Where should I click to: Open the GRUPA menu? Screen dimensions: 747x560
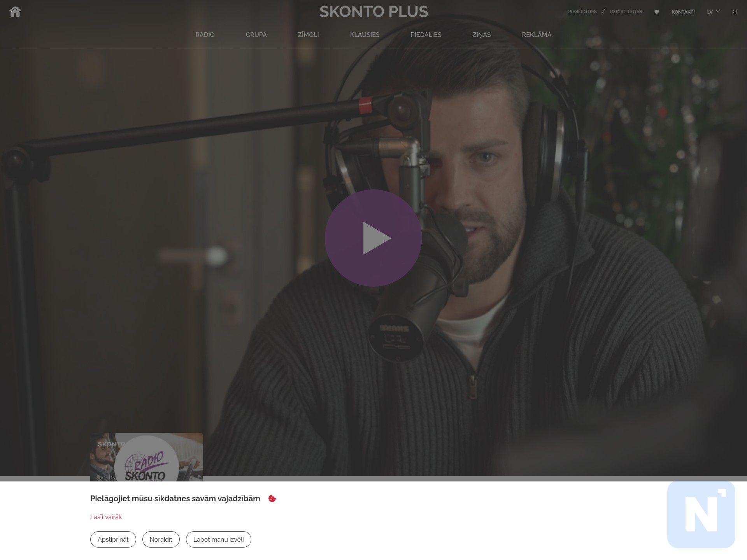click(256, 35)
